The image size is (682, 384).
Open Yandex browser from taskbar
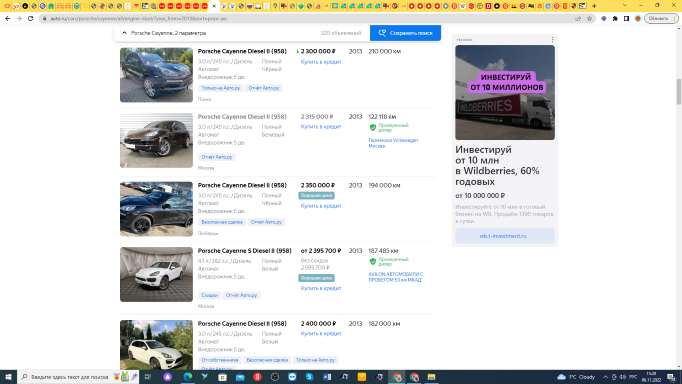click(257, 377)
